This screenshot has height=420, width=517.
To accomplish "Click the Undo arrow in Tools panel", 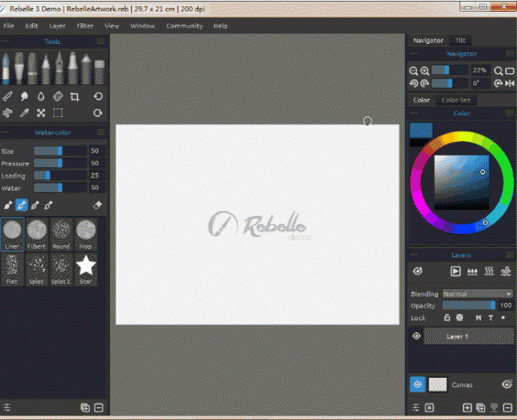I will 98,96.
